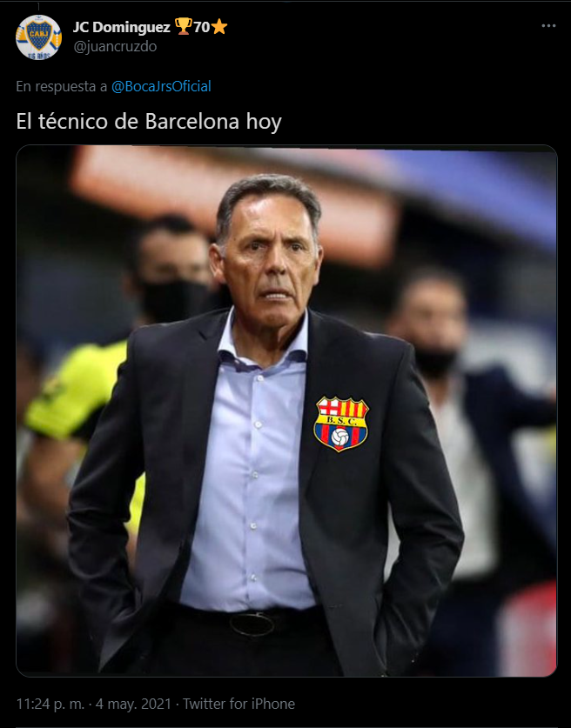Open the @juancruzdo handle
Viewport: 571px width, 728px height.
click(115, 46)
